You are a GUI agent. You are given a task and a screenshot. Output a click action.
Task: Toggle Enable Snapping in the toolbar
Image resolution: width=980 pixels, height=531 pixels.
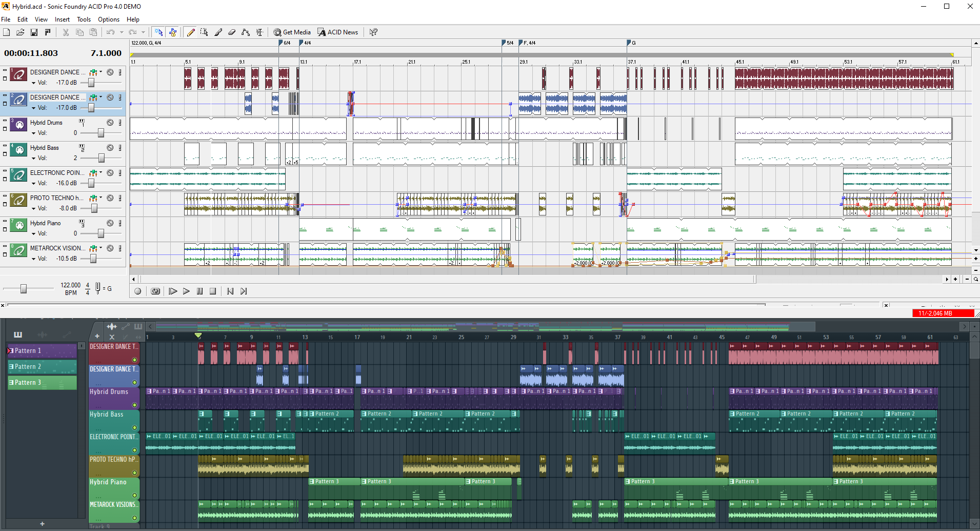[x=158, y=32]
